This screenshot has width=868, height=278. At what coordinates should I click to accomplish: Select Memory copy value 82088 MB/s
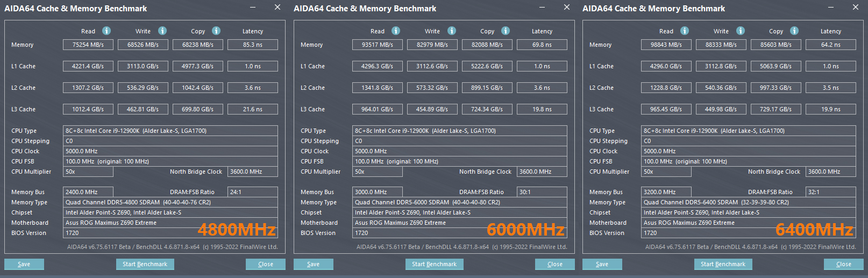487,45
